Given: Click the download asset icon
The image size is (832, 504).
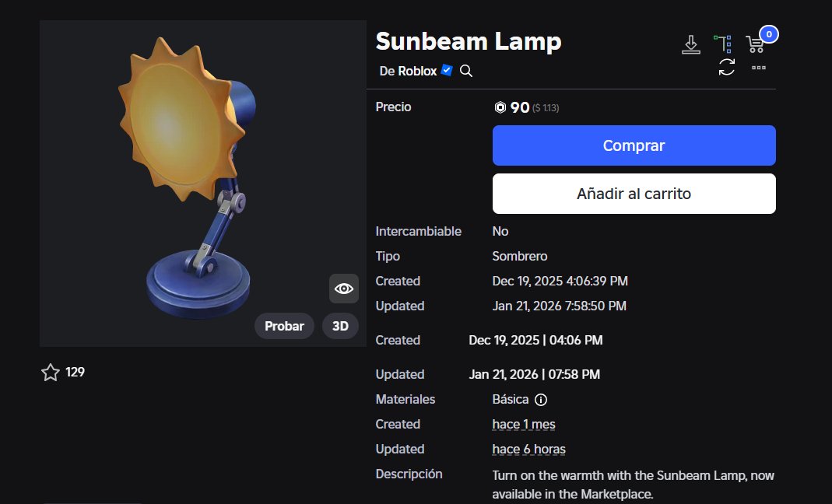Looking at the screenshot, I should [691, 44].
